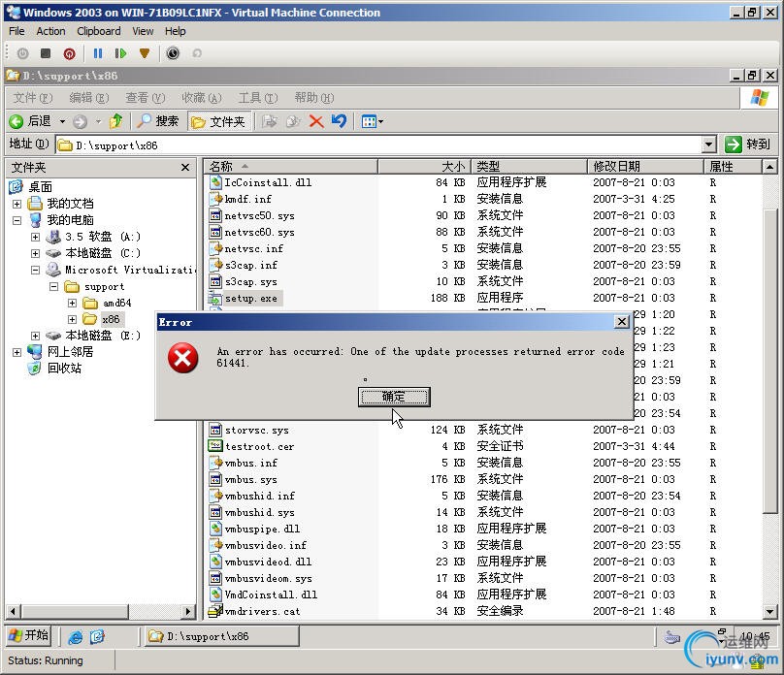The width and height of the screenshot is (784, 675).
Task: Click the red Delete X toolbar icon
Action: click(x=316, y=121)
